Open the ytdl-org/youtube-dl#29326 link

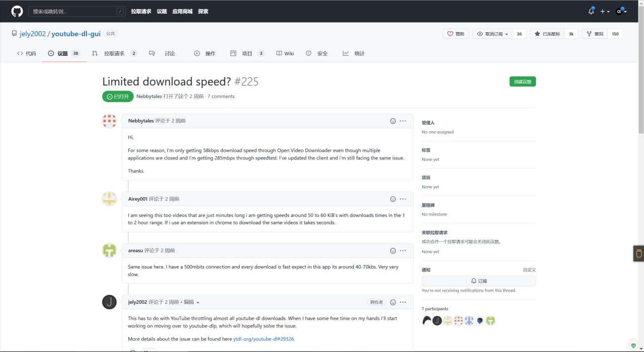click(264, 339)
